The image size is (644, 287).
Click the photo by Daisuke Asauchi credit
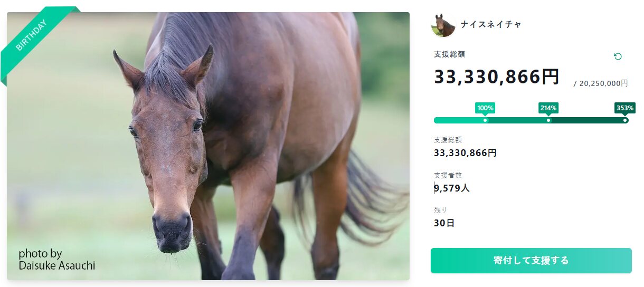point(57,260)
